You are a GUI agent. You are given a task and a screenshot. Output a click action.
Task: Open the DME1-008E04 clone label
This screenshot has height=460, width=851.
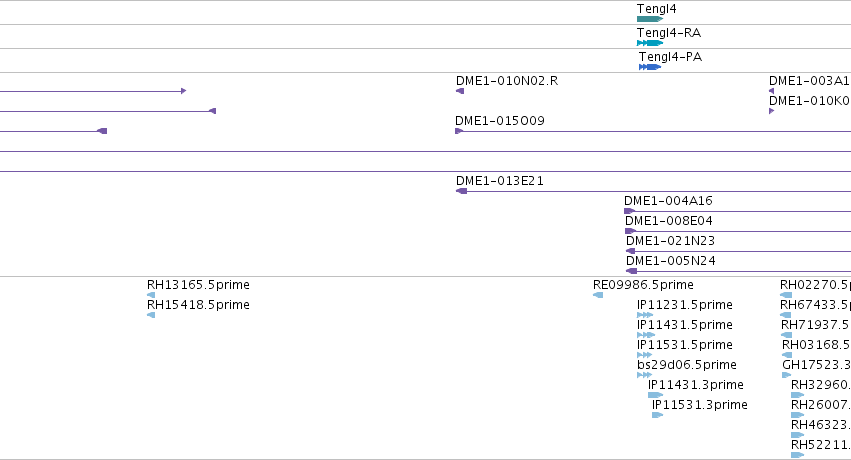[x=669, y=221]
